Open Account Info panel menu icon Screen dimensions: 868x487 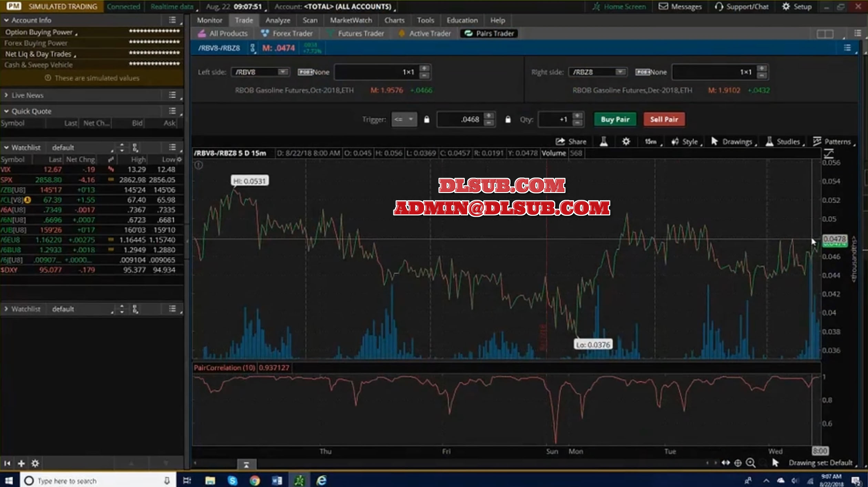[x=172, y=20]
